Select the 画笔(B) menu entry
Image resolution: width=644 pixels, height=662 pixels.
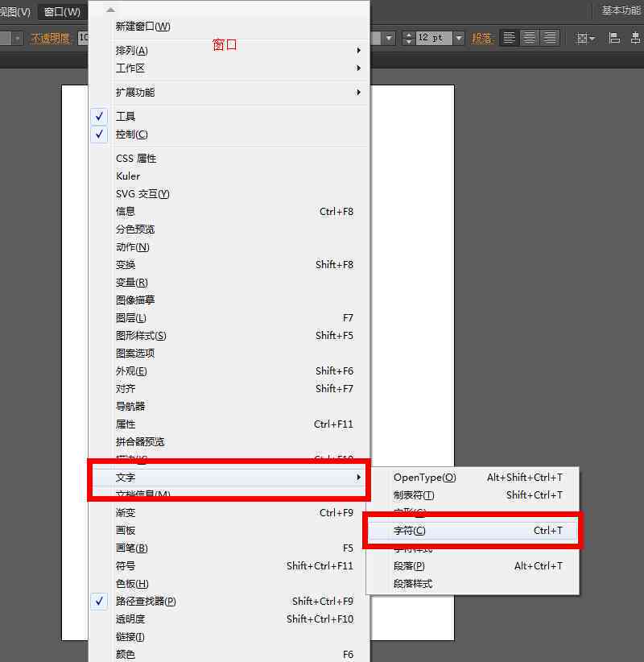[x=229, y=548]
